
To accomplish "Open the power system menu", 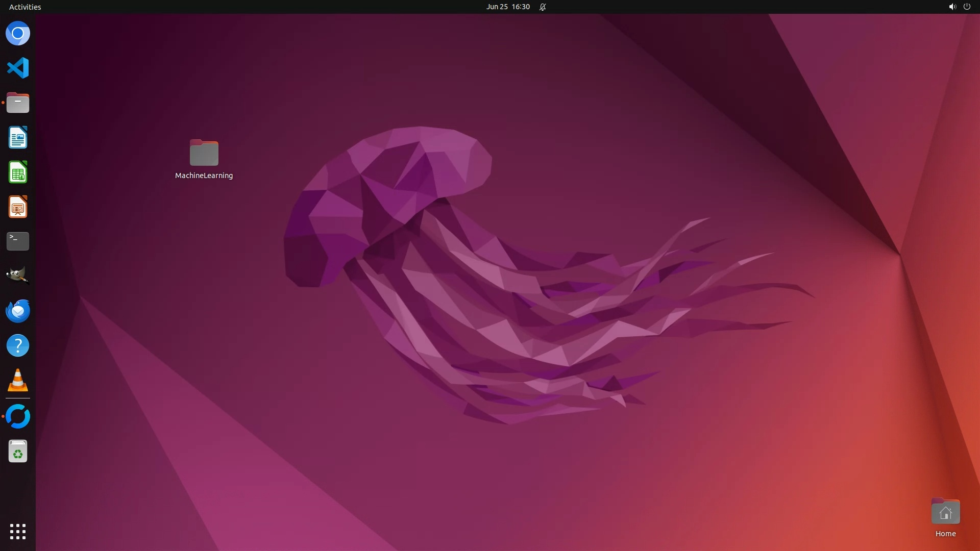I will 967,7.
